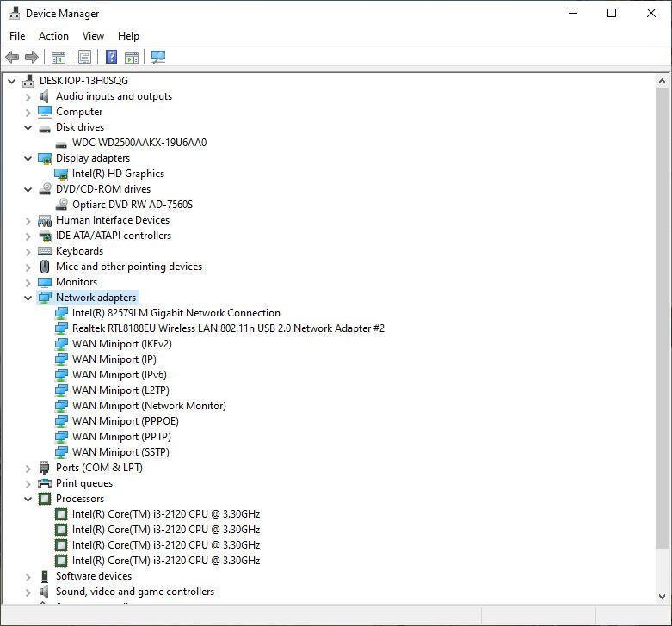
Task: Click the Mice and pointing devices mouse icon
Action: pyautogui.click(x=45, y=267)
